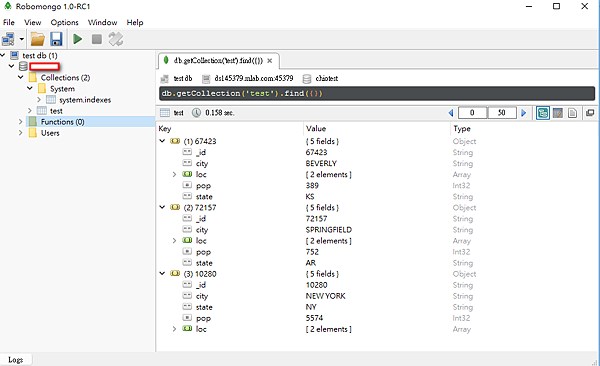Screen dimensions: 600x366
Task: Open the Window menu
Action: pos(103,22)
